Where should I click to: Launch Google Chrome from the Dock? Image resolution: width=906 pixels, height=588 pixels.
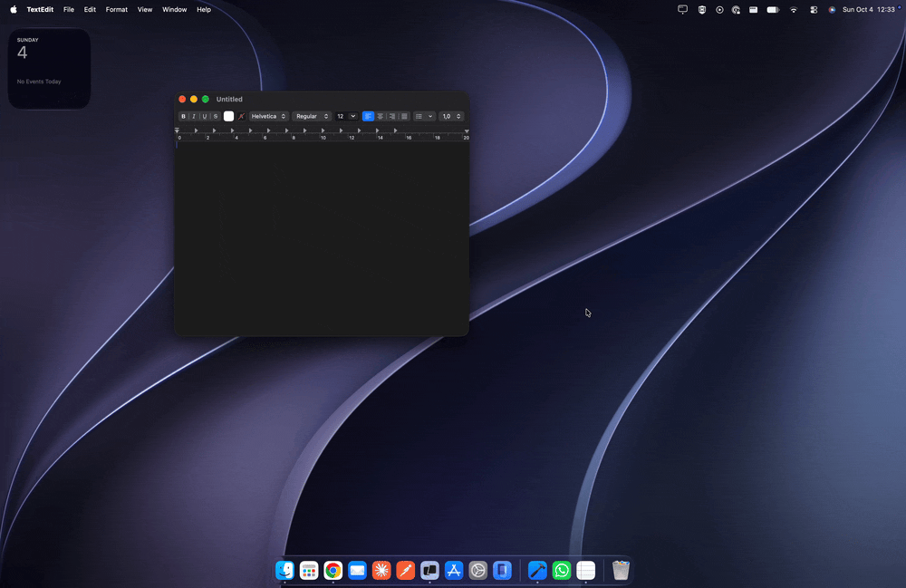click(333, 570)
